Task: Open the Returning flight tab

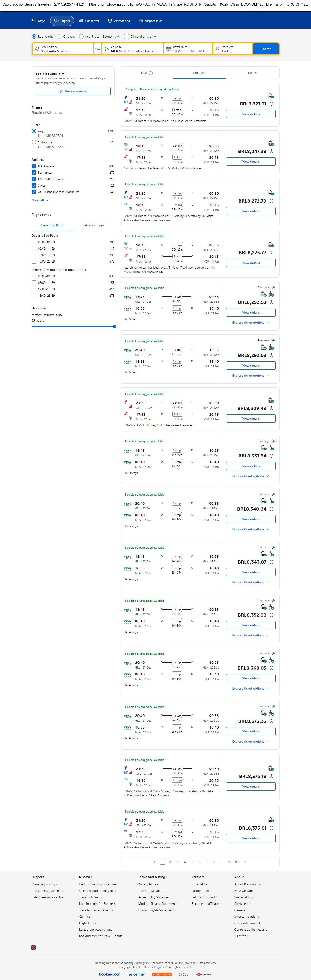Action: coord(94,225)
